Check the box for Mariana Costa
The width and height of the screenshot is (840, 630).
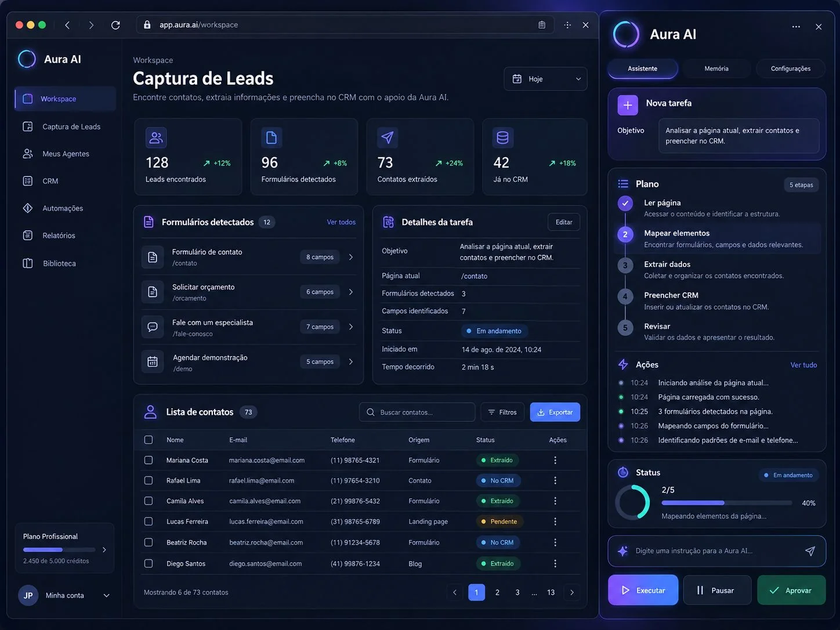click(x=149, y=460)
